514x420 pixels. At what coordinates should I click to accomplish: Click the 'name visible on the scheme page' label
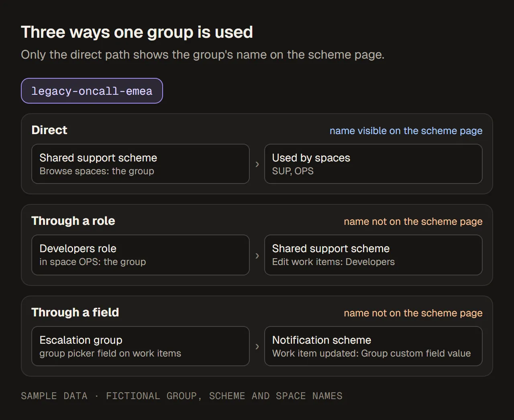pos(406,130)
